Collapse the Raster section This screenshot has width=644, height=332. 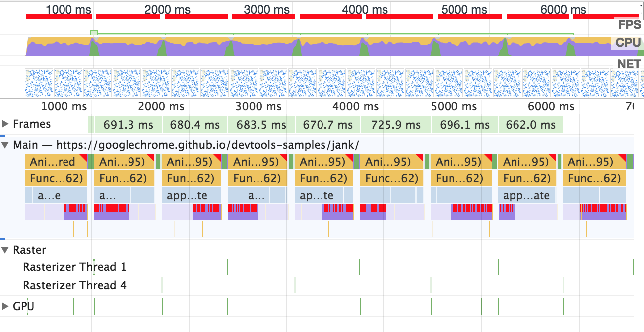(x=5, y=250)
